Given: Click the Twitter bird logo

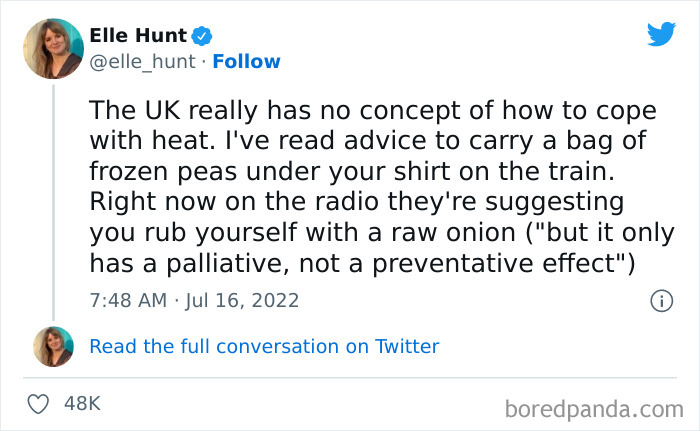Looking at the screenshot, I should [x=661, y=35].
